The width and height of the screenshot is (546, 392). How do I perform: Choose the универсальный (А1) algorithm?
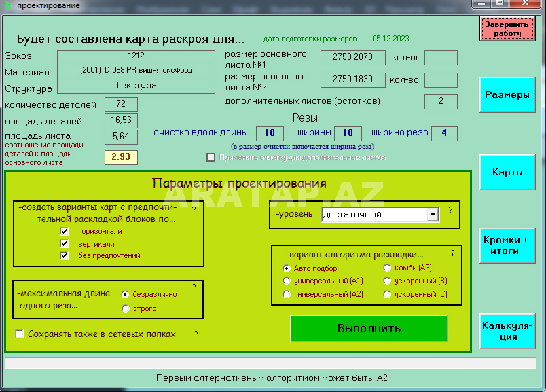click(287, 281)
